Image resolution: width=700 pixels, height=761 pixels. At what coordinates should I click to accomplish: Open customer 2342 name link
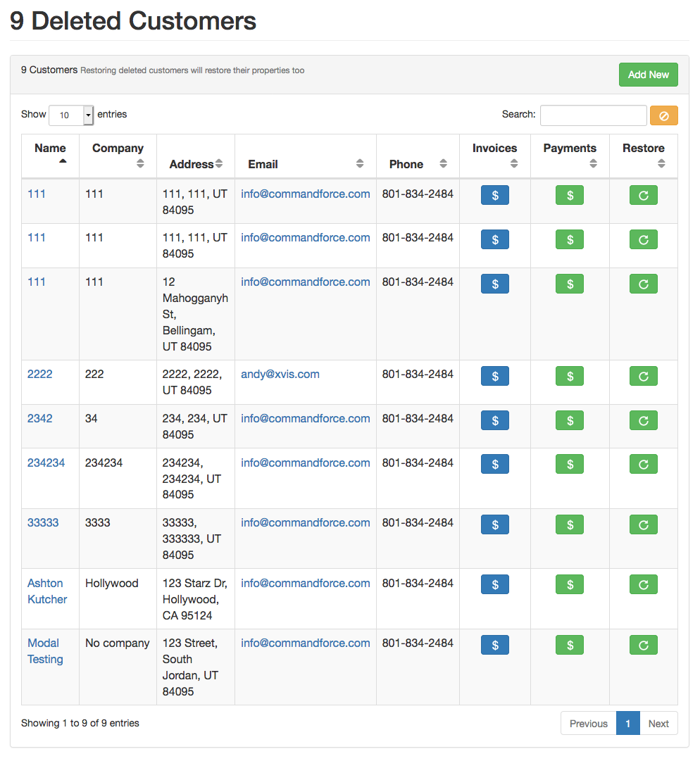click(40, 418)
